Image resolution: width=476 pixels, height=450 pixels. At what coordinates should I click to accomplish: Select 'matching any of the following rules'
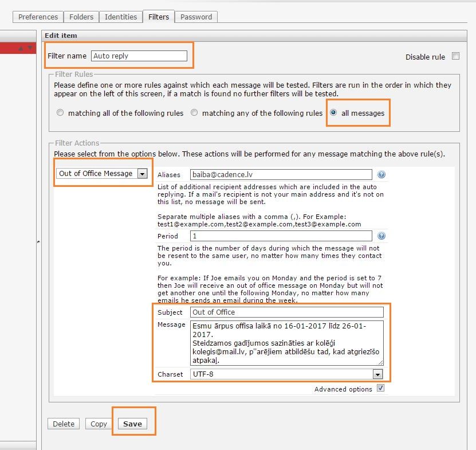194,113
